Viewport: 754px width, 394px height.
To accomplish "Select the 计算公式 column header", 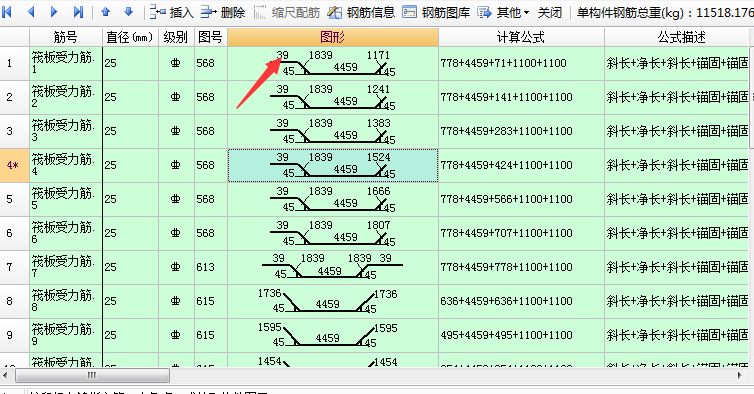I will coord(521,37).
